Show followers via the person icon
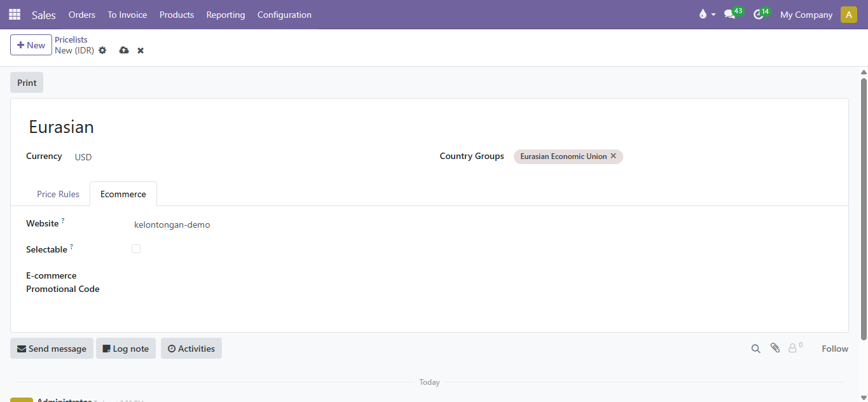Viewport: 868px width, 402px height. point(792,349)
